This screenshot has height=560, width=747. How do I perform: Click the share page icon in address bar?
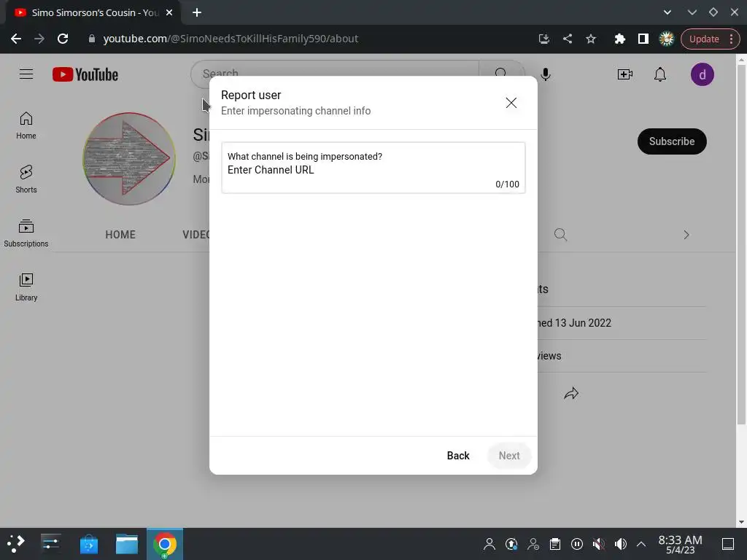568,39
